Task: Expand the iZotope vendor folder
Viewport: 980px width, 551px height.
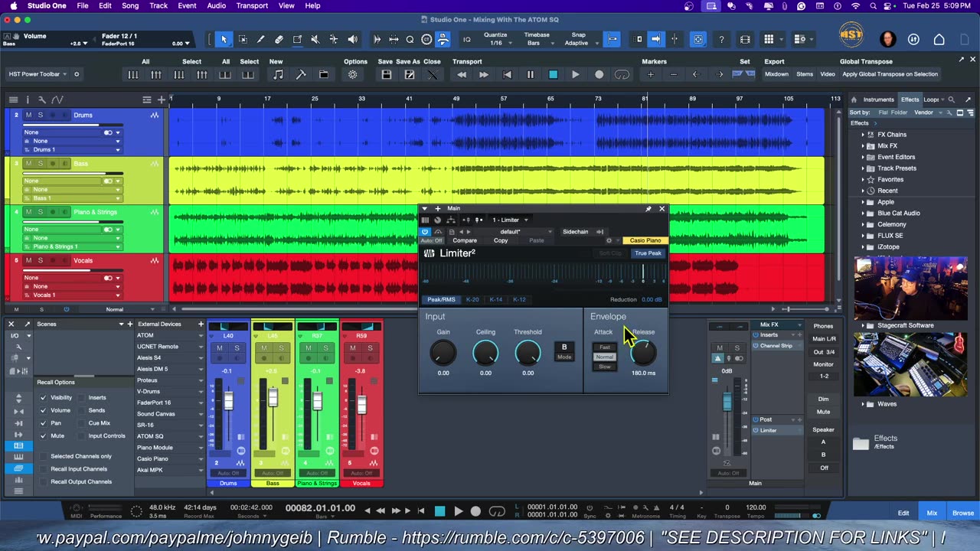Action: tap(863, 247)
